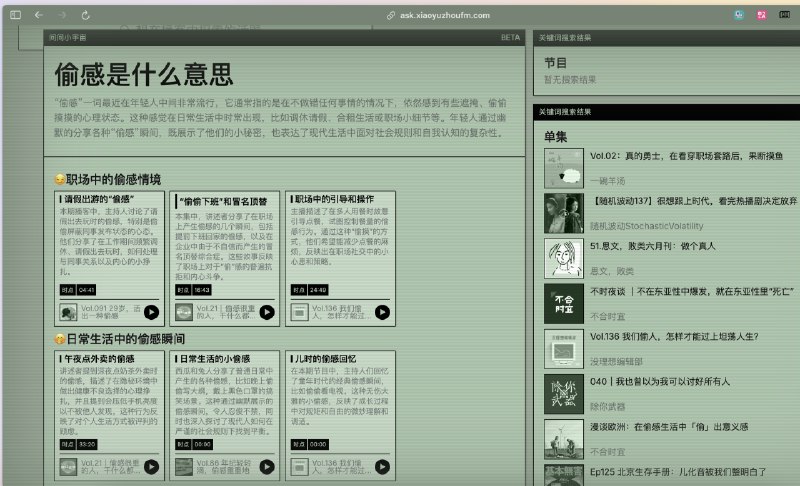Open Vol.136 cover in 职场中的引导和操作 card

click(x=299, y=312)
